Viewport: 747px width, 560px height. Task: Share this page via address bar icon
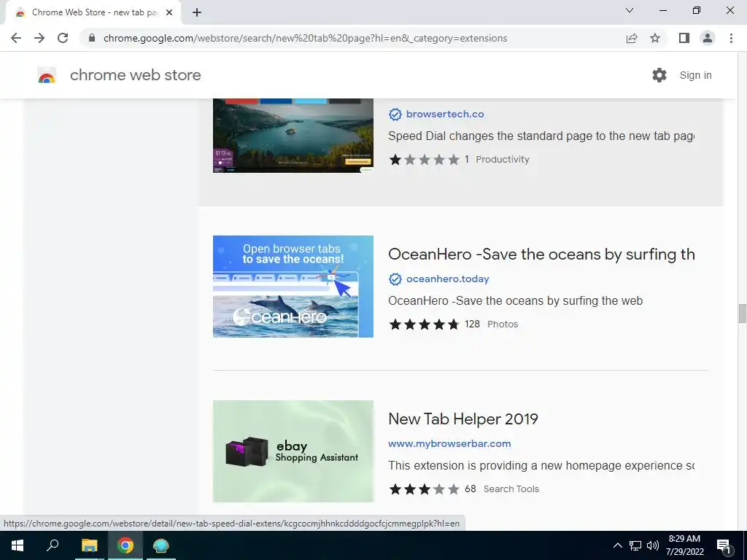point(632,38)
